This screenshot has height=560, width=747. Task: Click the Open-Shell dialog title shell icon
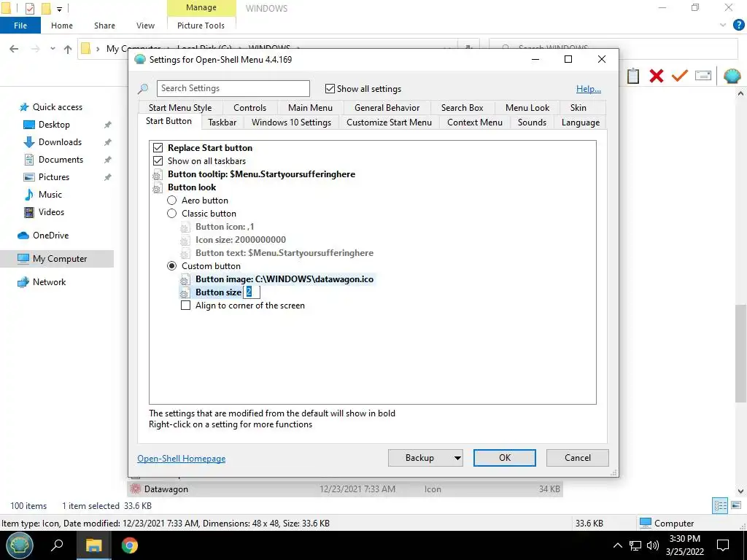pyautogui.click(x=140, y=60)
